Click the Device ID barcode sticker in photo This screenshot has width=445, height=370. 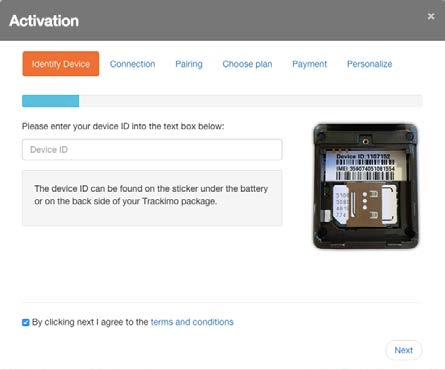(x=365, y=166)
